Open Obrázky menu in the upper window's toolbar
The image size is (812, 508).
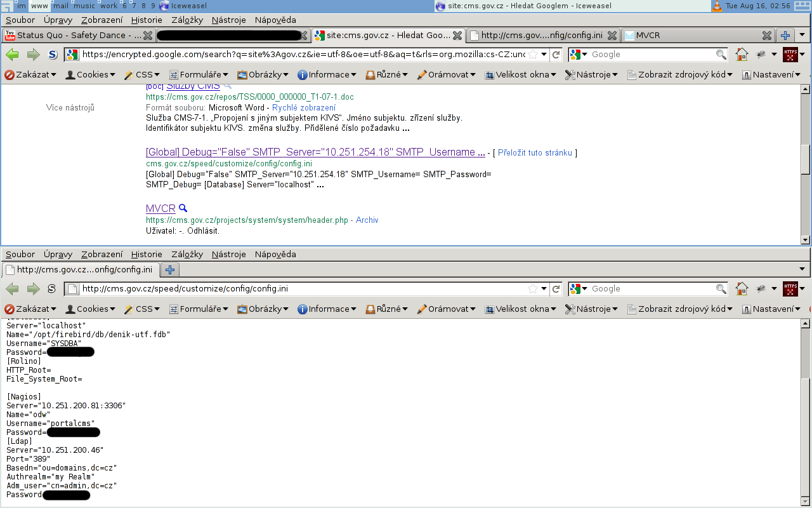(263, 75)
